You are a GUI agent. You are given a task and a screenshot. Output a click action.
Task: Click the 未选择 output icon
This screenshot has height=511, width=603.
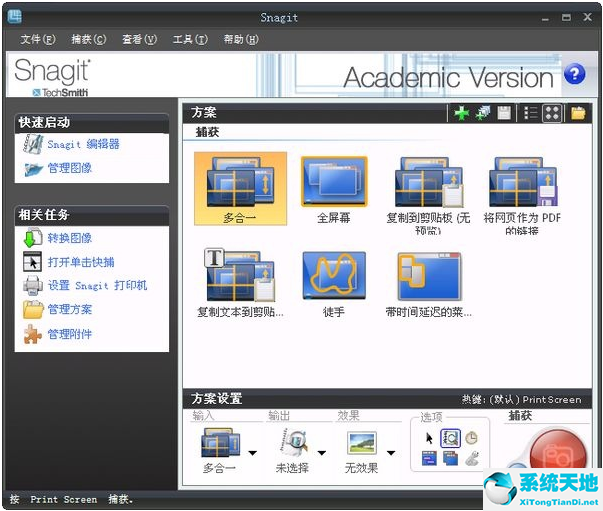[x=293, y=442]
